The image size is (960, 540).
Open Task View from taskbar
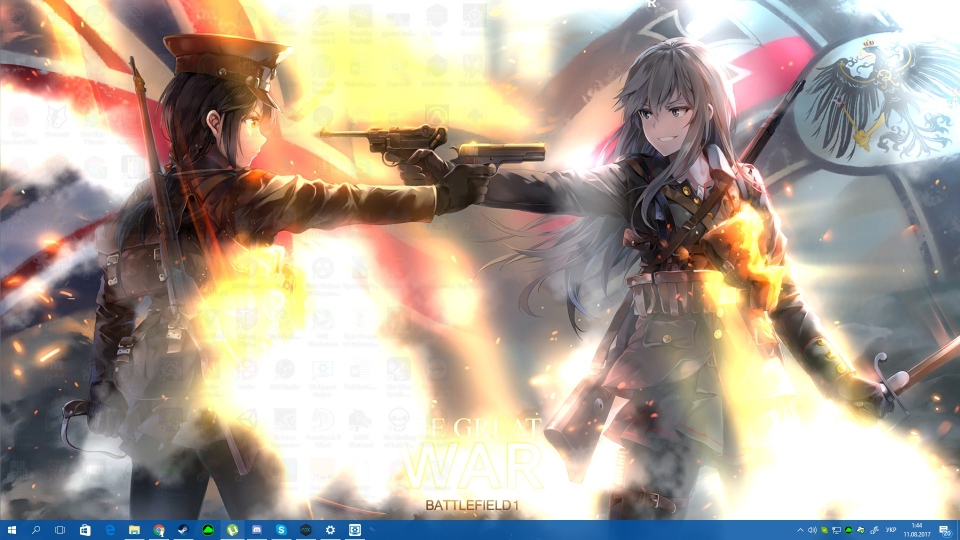[x=60, y=530]
